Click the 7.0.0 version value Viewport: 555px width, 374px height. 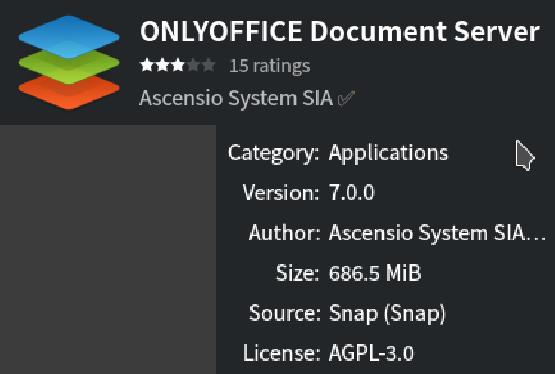[351, 193]
